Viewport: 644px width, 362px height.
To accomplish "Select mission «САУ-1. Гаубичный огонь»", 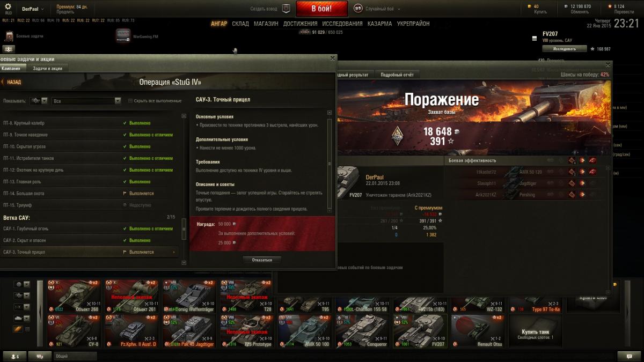I will click(89, 228).
